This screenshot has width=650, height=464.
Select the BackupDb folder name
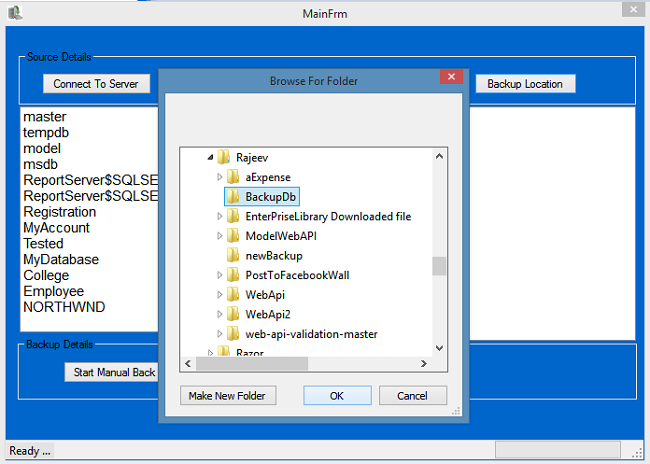click(x=270, y=197)
